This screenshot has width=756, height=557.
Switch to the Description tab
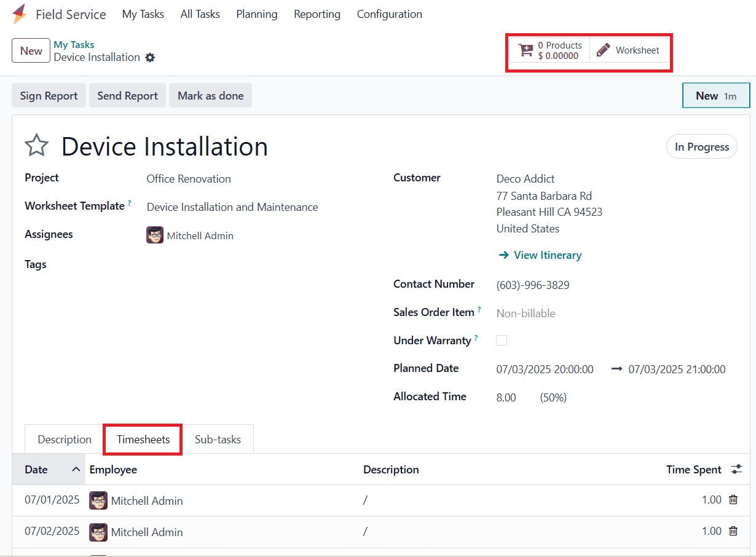tap(65, 440)
